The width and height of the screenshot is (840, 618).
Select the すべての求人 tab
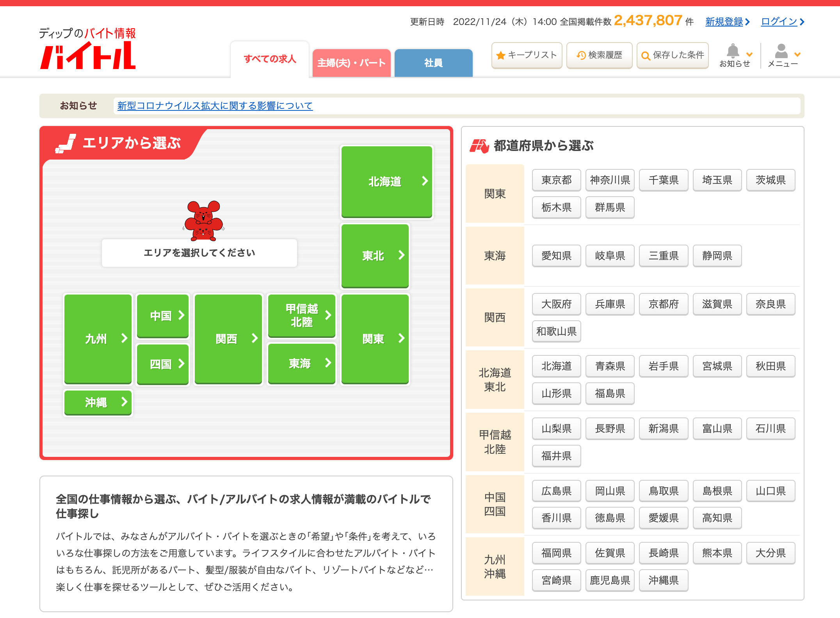click(x=270, y=59)
